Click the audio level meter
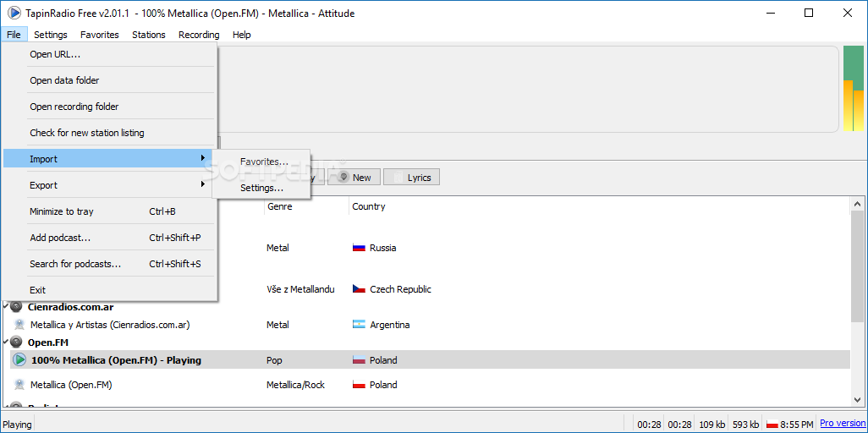Screen dimensions: 868x433 853,89
